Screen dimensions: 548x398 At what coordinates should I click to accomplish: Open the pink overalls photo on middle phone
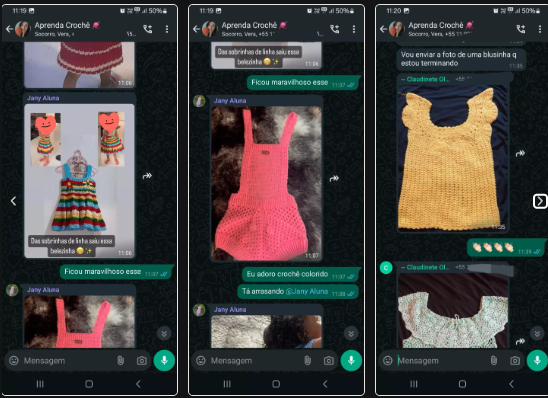point(266,183)
